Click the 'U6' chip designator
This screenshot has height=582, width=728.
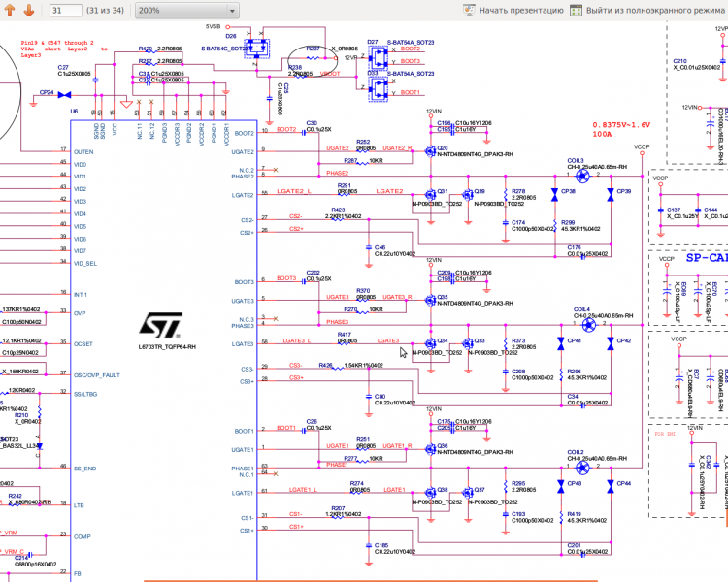[x=74, y=111]
